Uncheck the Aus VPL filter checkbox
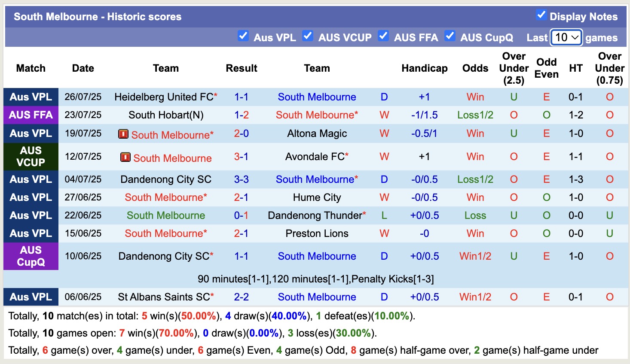This screenshot has height=364, width=630. pyautogui.click(x=244, y=36)
